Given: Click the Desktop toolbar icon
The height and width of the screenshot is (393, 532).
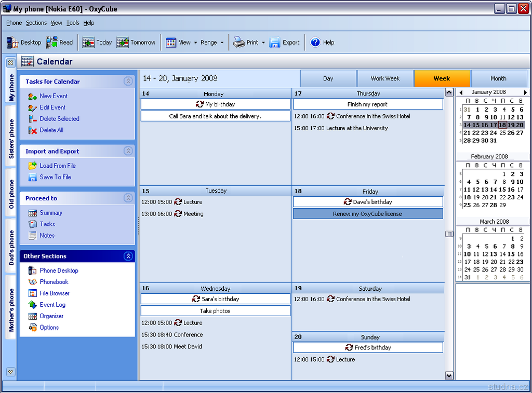Looking at the screenshot, I should [x=12, y=43].
